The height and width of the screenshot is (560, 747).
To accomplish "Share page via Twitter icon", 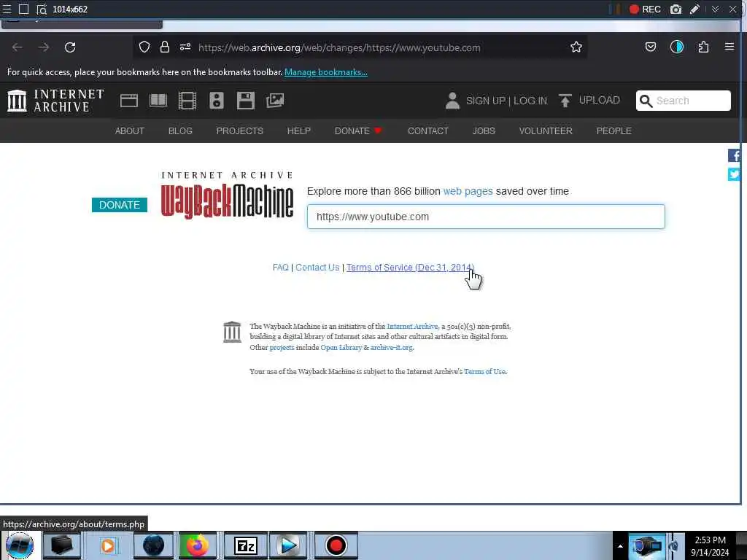I will coord(734,174).
